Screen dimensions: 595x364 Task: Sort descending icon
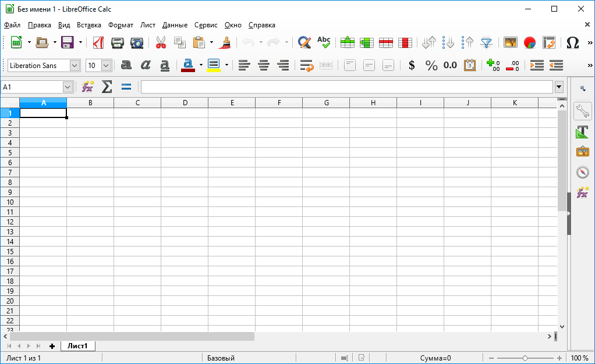(467, 42)
